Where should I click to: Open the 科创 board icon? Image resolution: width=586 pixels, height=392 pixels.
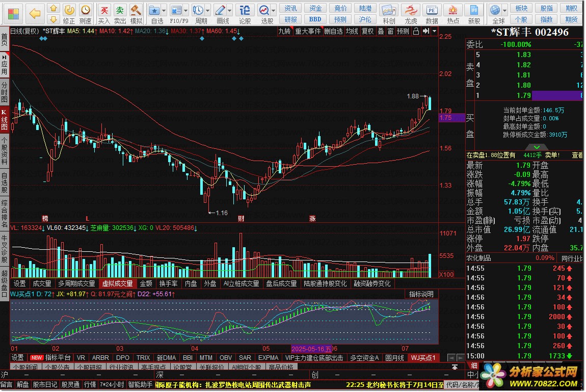pyautogui.click(x=389, y=14)
